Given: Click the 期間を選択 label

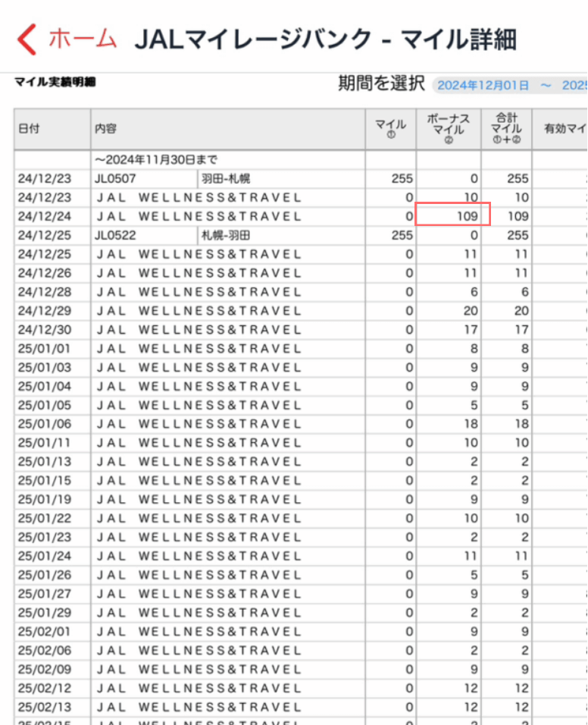Looking at the screenshot, I should pos(381,83).
